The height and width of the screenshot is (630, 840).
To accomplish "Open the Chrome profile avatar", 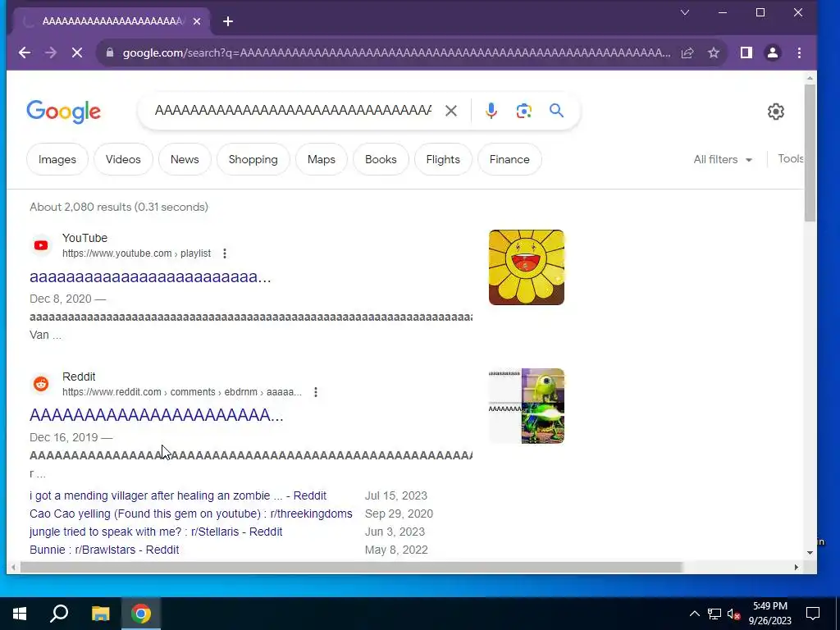I will 773,52.
